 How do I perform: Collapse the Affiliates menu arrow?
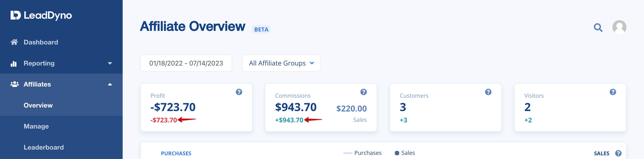pyautogui.click(x=110, y=84)
